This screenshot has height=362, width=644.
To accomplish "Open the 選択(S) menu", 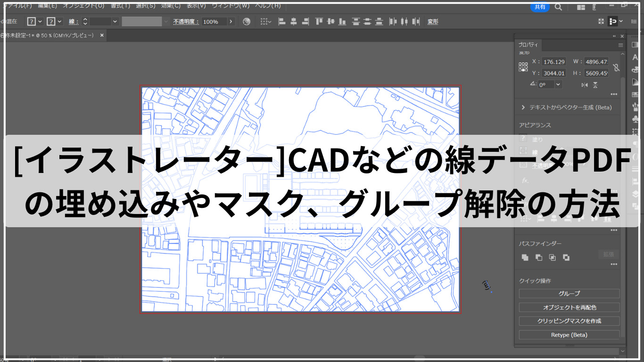I will (x=146, y=6).
